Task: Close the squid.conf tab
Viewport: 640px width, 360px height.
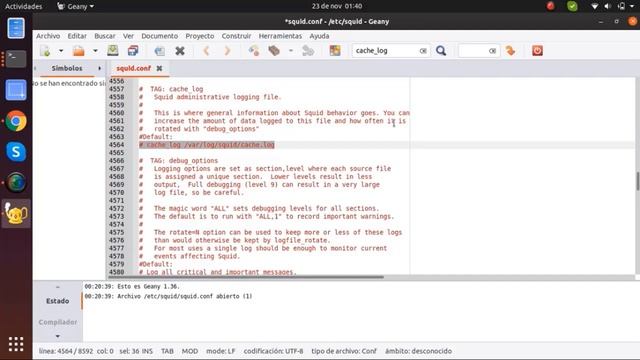Action: [159, 68]
